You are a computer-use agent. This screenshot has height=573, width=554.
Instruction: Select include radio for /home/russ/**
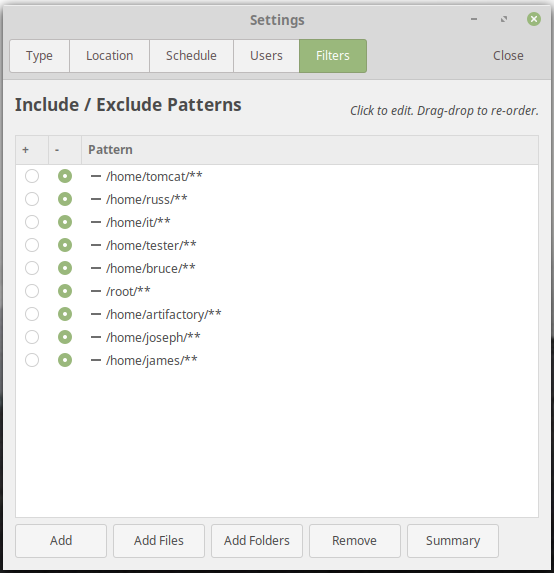point(32,199)
